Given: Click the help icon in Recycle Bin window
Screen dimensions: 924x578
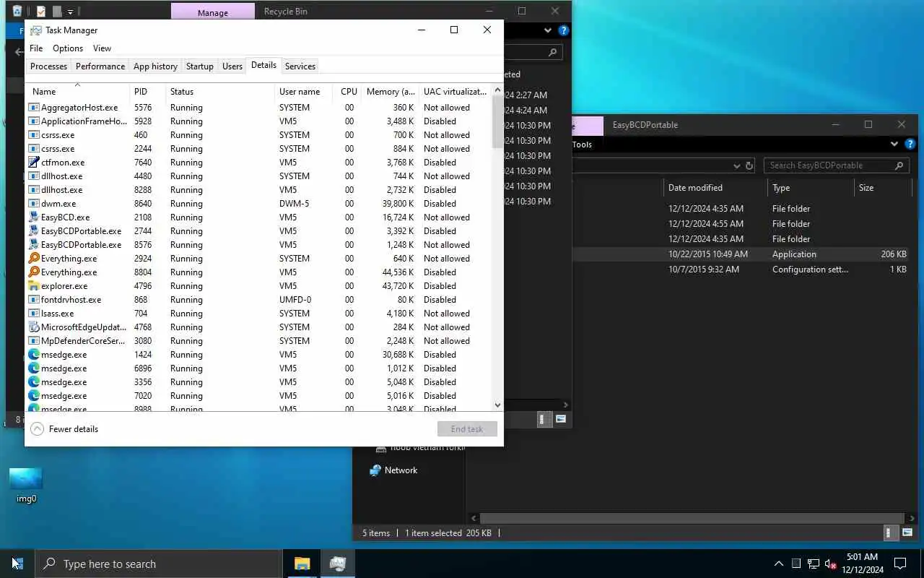Looking at the screenshot, I should 564,30.
